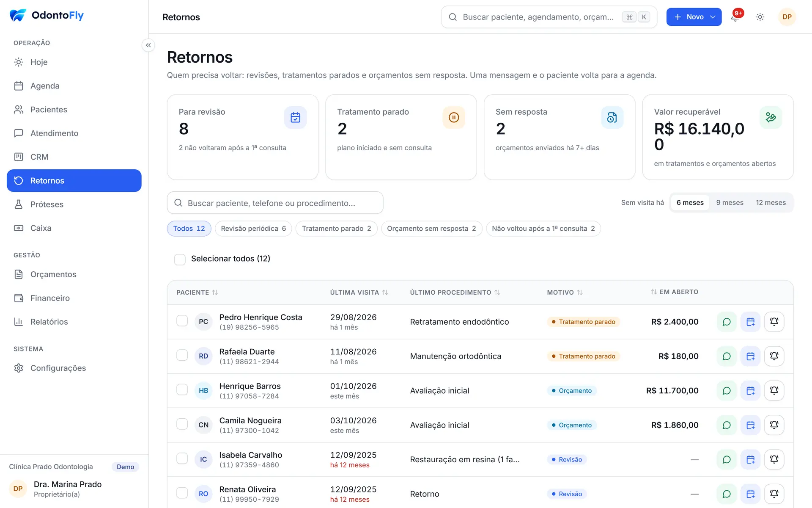The image size is (812, 508).
Task: Open the Novo dropdown button
Action: coord(694,17)
